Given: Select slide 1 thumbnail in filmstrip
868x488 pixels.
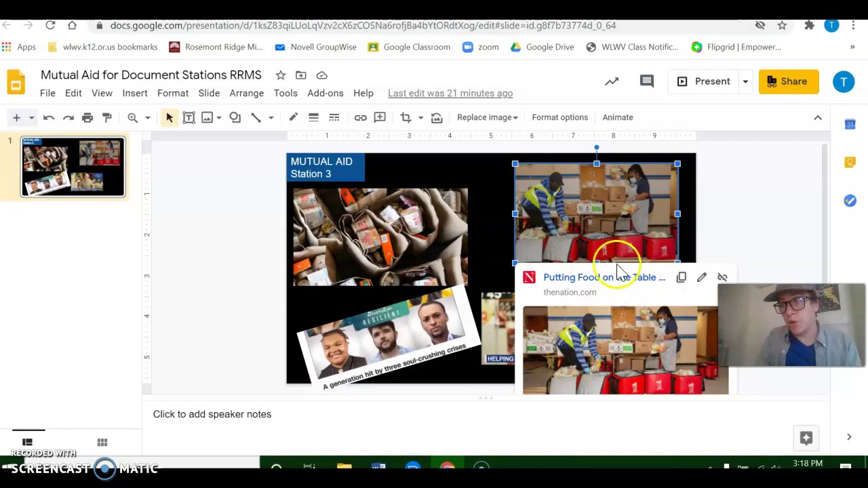Looking at the screenshot, I should pyautogui.click(x=73, y=167).
